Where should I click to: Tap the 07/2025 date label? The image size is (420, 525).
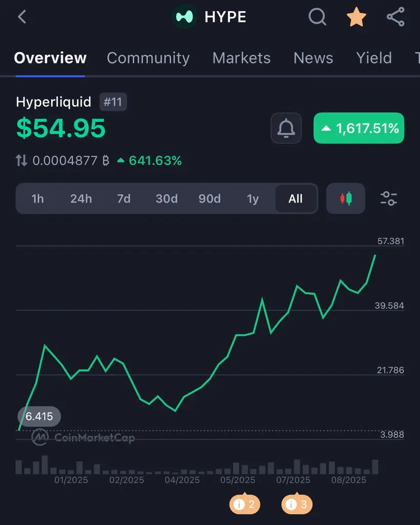click(x=293, y=480)
